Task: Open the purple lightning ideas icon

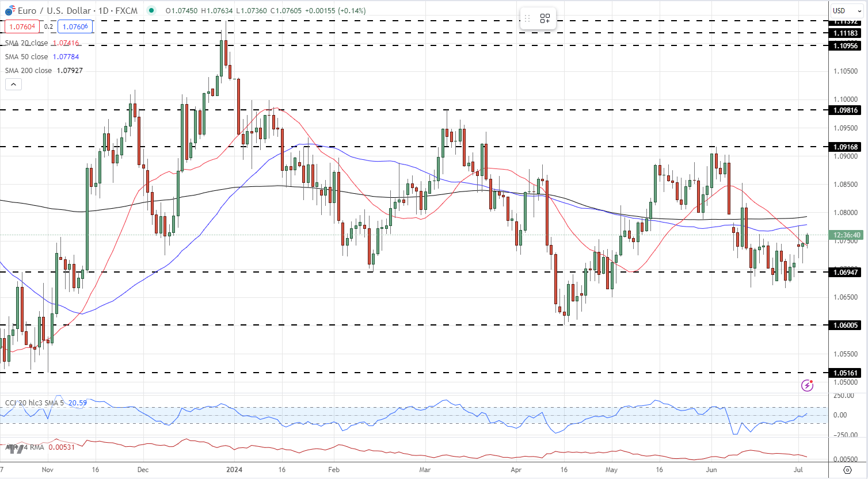Action: [x=807, y=385]
